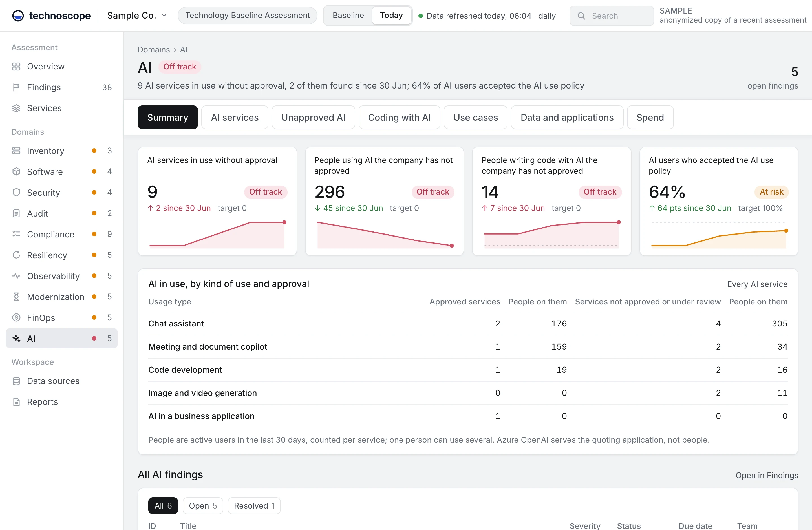This screenshot has width=812, height=530.
Task: Select the AI sparkle icon
Action: [16, 338]
